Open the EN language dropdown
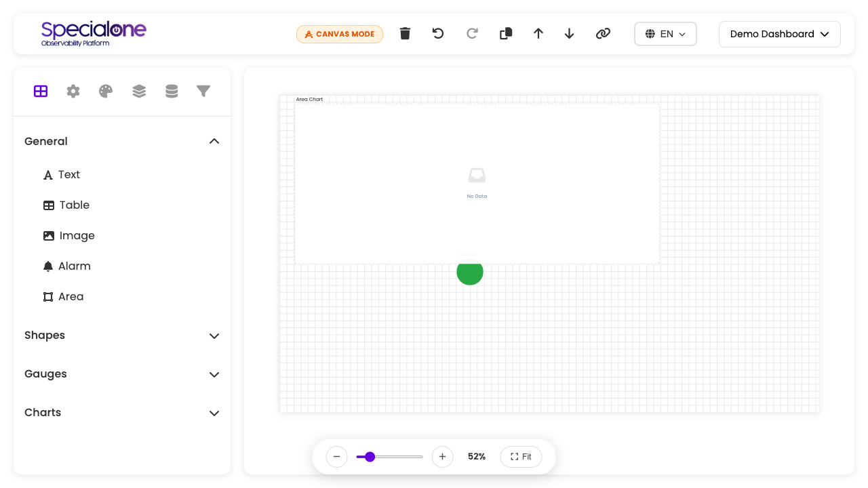Viewport: 868px width, 488px height. pyautogui.click(x=665, y=34)
